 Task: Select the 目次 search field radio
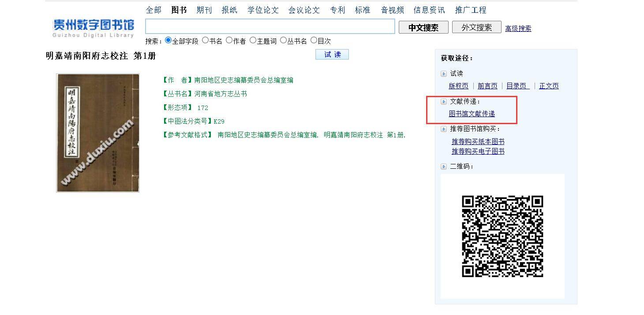click(x=314, y=39)
